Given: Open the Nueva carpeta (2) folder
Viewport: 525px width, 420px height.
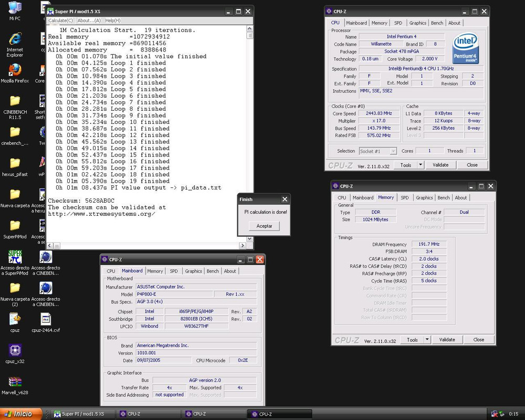Looking at the screenshot, I should [x=15, y=294].
